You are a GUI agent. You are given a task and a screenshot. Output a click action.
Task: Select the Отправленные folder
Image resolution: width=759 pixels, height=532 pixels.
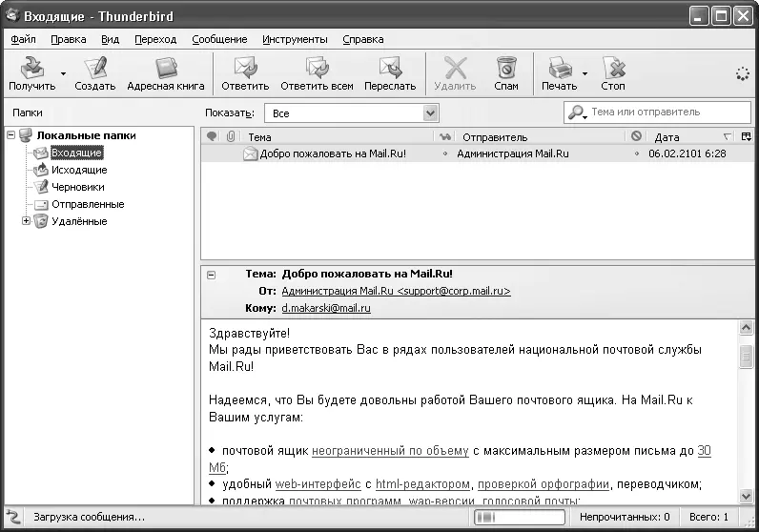pyautogui.click(x=88, y=204)
